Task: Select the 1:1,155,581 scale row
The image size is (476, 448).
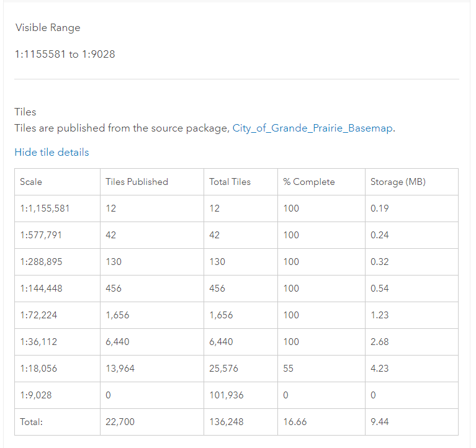Action: pos(236,208)
